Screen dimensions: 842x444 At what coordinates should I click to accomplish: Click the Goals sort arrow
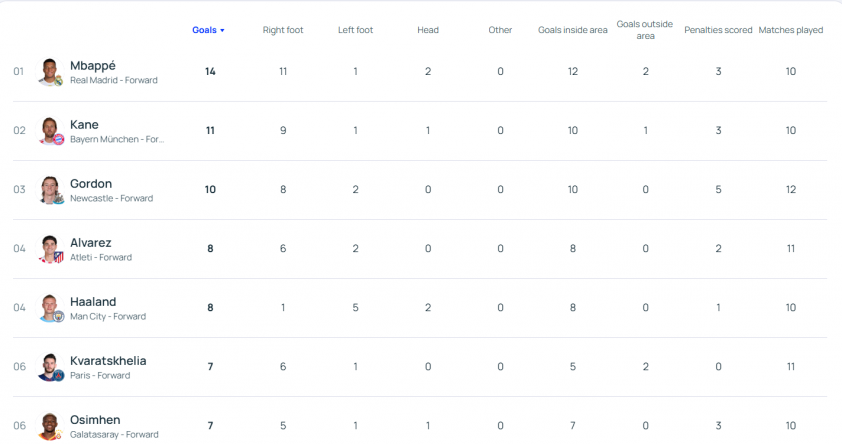pos(222,31)
